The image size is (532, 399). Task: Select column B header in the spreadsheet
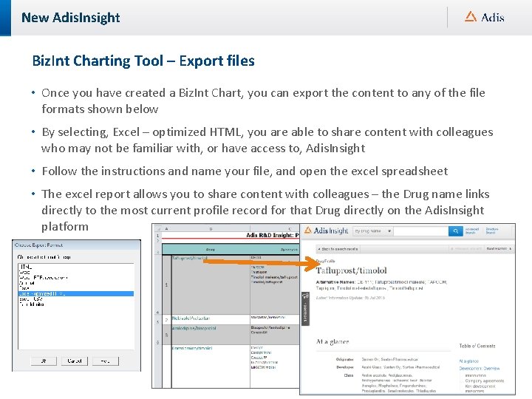[x=211, y=228]
